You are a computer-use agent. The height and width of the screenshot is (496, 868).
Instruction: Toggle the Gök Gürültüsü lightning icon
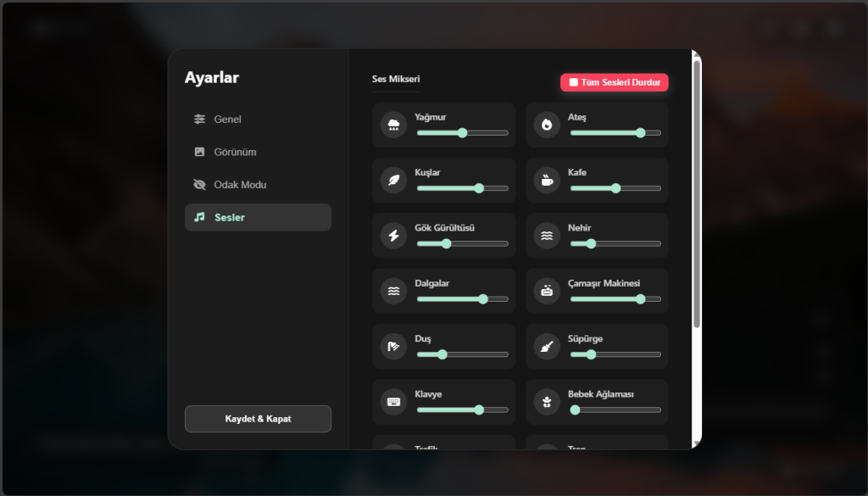point(393,236)
